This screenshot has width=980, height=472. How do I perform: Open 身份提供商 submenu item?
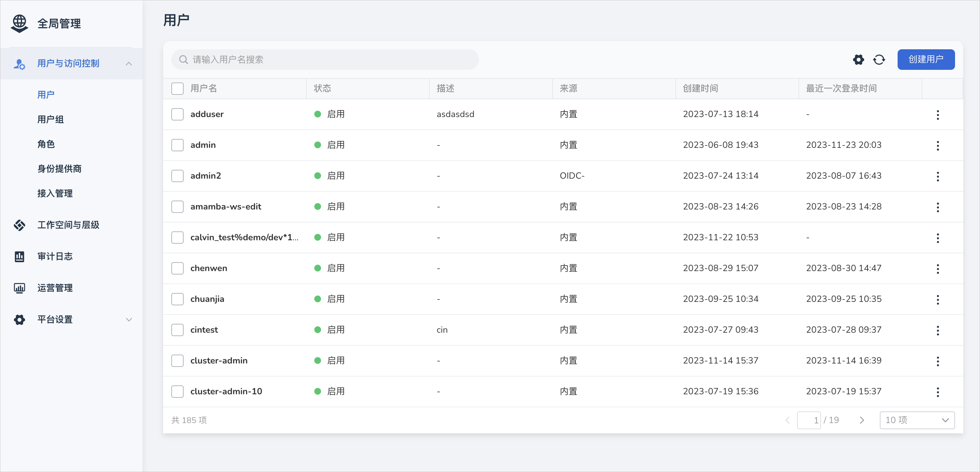point(59,169)
